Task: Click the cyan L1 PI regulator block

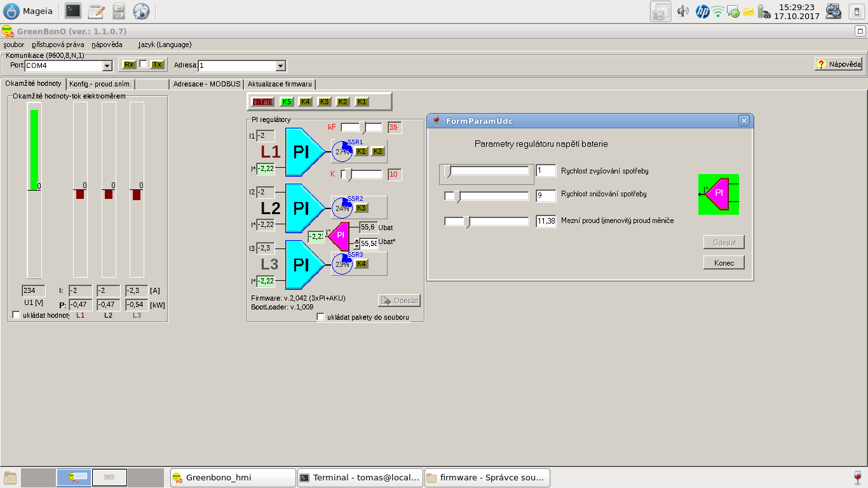Action: tap(301, 152)
